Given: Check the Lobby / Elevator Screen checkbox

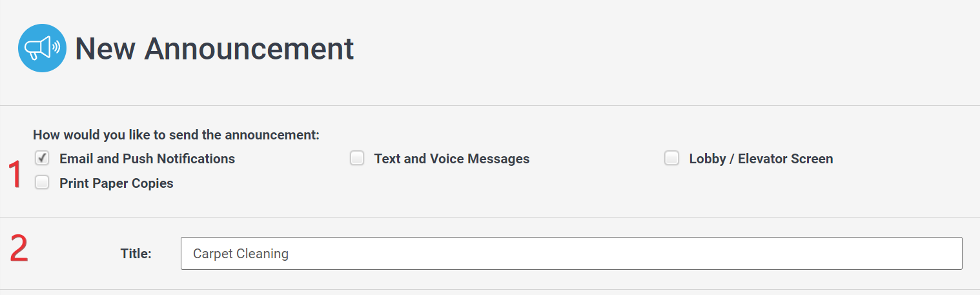Looking at the screenshot, I should coord(672,158).
